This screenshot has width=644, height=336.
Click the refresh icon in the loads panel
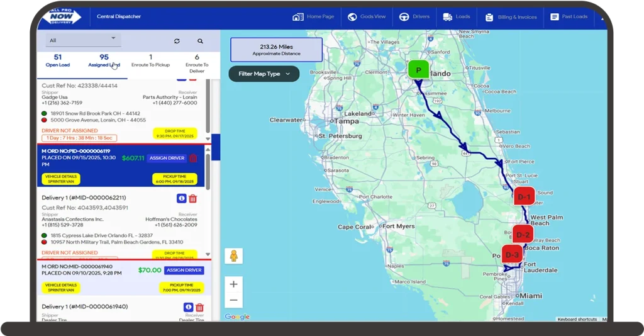point(177,41)
